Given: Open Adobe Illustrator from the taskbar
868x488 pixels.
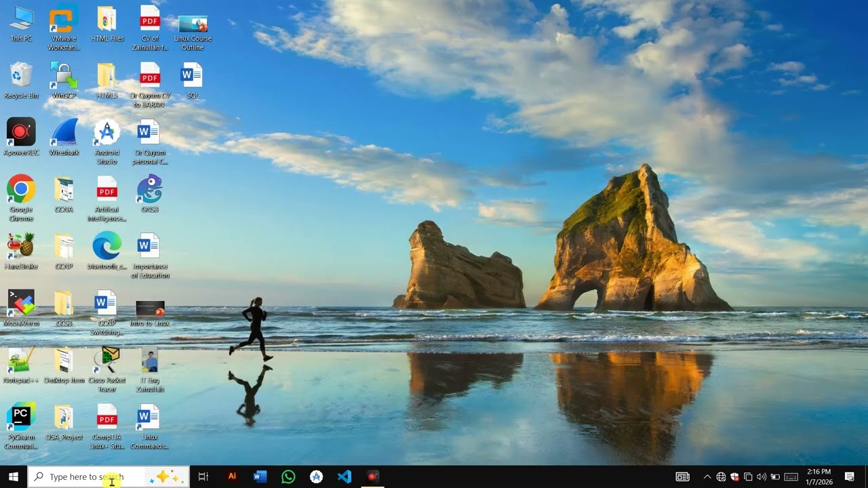Looking at the screenshot, I should pyautogui.click(x=232, y=476).
